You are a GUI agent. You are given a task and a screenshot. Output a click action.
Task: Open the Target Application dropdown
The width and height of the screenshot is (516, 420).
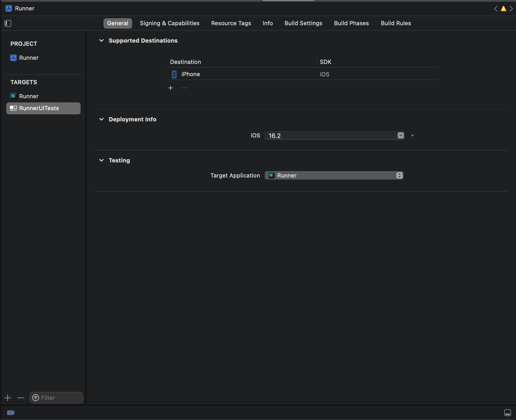pos(399,175)
